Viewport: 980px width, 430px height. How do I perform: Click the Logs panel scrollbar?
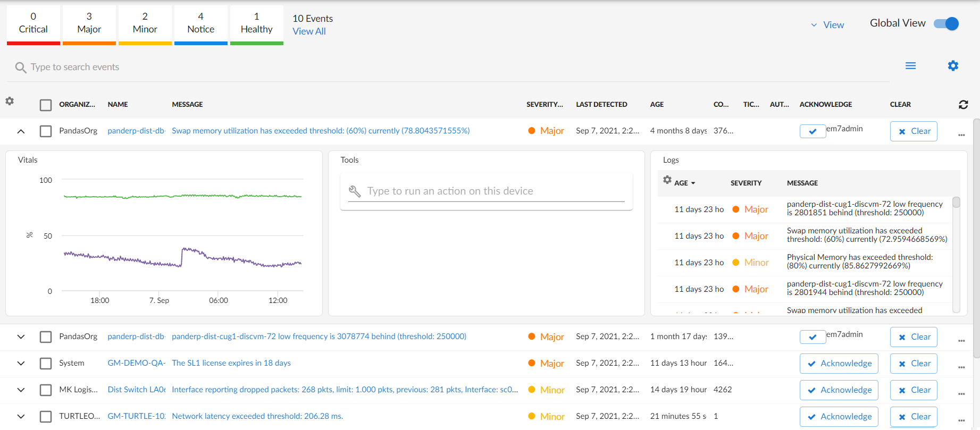coord(956,255)
